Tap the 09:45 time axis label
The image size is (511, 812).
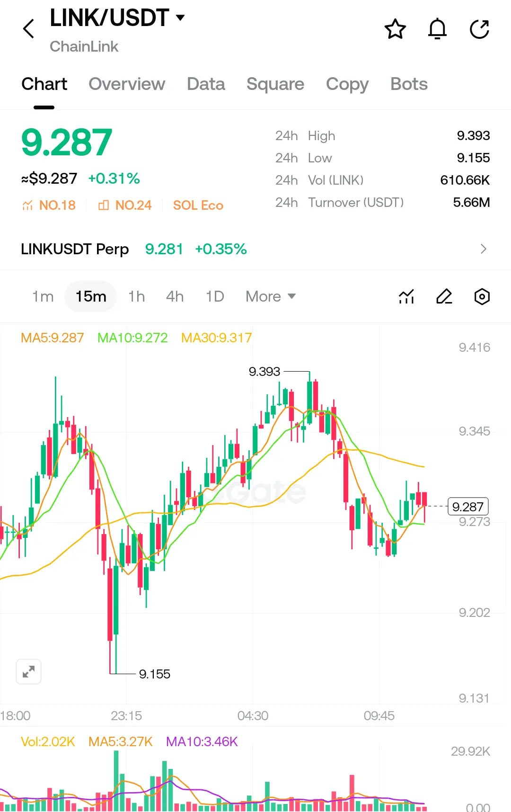379,715
